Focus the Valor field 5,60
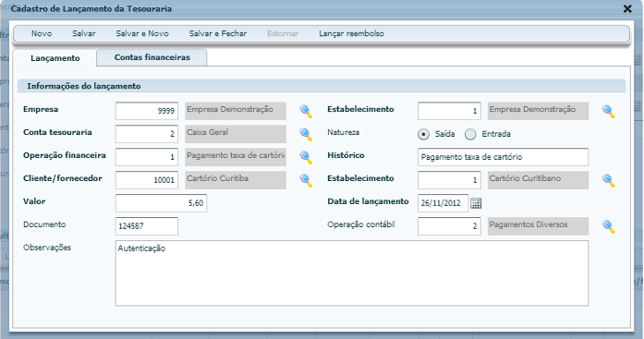 [161, 202]
